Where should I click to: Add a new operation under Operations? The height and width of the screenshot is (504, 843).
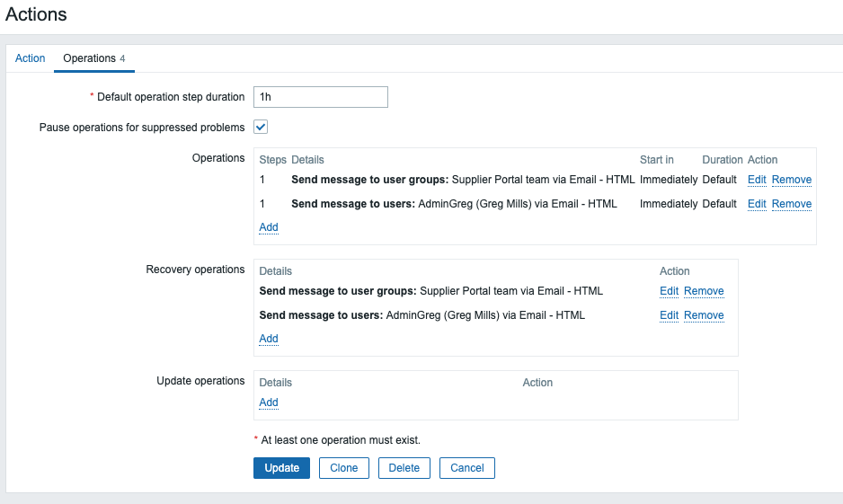click(x=269, y=227)
